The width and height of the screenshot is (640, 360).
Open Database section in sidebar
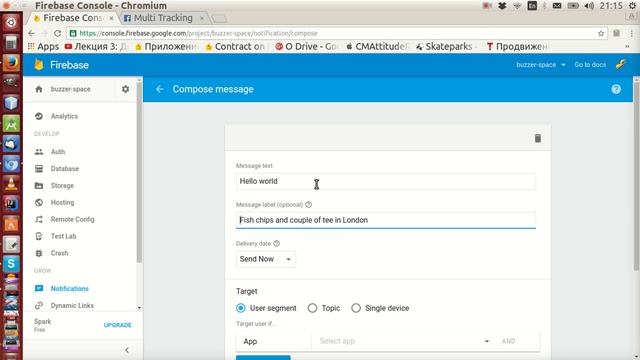pos(64,169)
